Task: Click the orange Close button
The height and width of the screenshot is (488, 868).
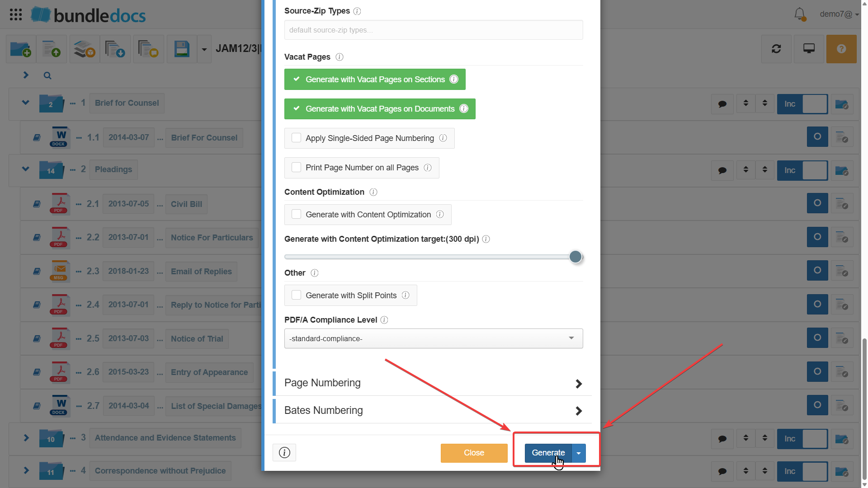Action: point(474,453)
